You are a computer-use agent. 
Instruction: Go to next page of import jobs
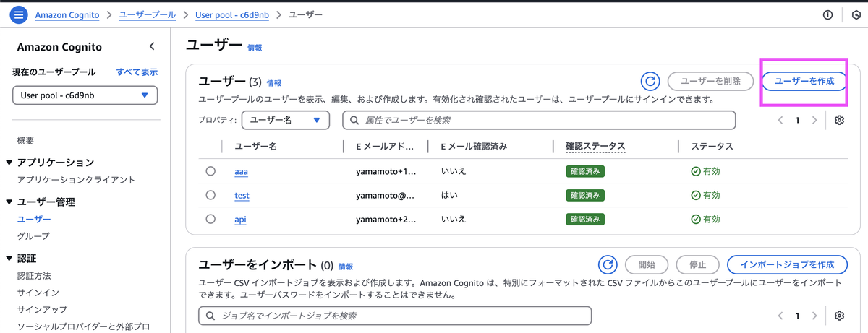[x=814, y=316]
